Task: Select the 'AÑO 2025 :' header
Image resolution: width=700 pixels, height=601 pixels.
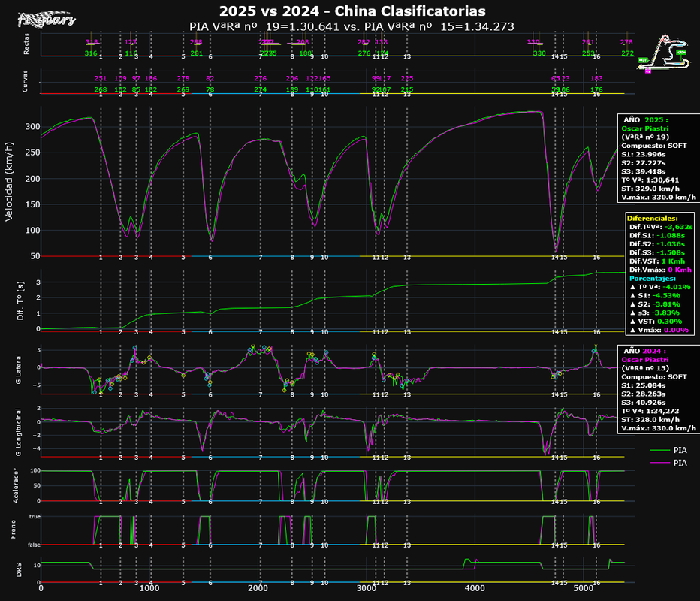Action: pyautogui.click(x=645, y=119)
